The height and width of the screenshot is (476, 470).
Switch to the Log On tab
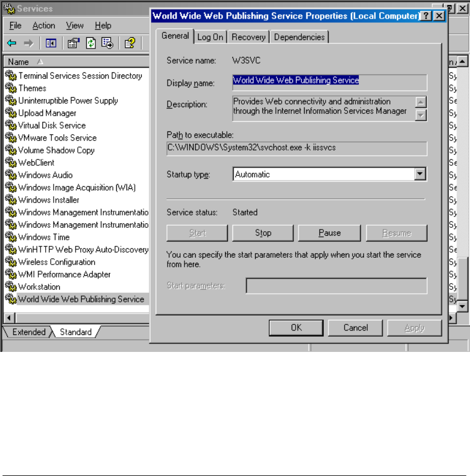[210, 37]
